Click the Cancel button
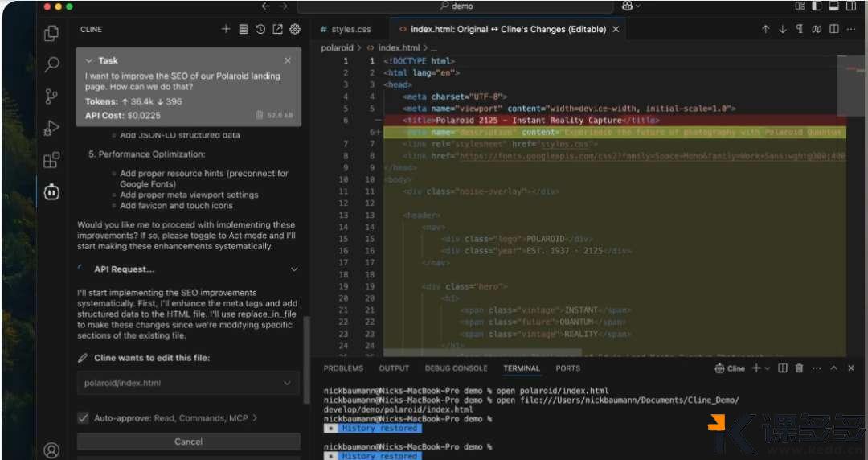 tap(188, 442)
